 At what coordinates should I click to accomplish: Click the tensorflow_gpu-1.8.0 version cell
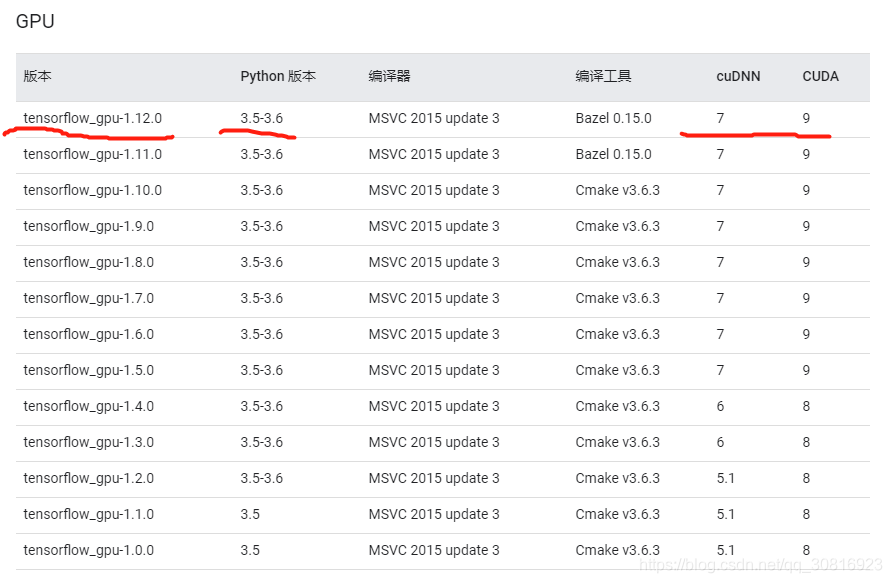pyautogui.click(x=89, y=262)
